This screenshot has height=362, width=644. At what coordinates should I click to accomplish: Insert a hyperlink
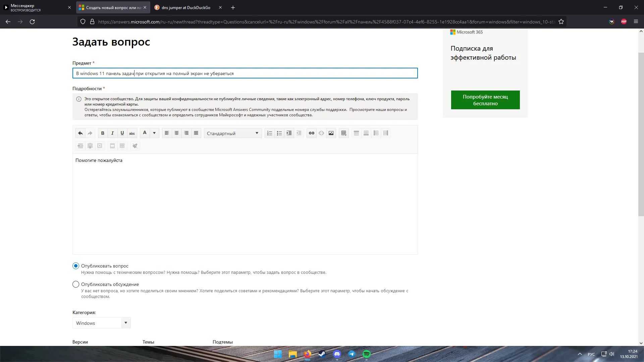pos(312,133)
